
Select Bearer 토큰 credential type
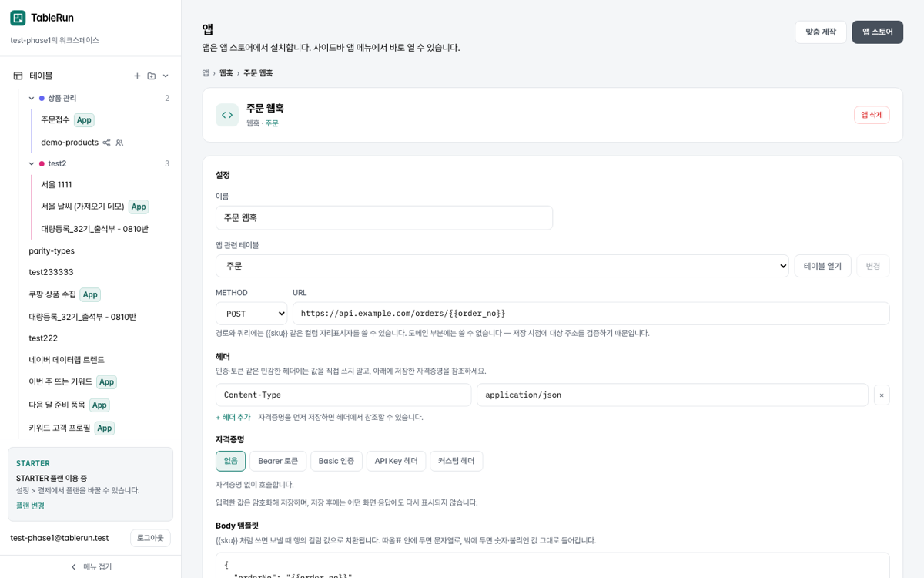pos(278,461)
